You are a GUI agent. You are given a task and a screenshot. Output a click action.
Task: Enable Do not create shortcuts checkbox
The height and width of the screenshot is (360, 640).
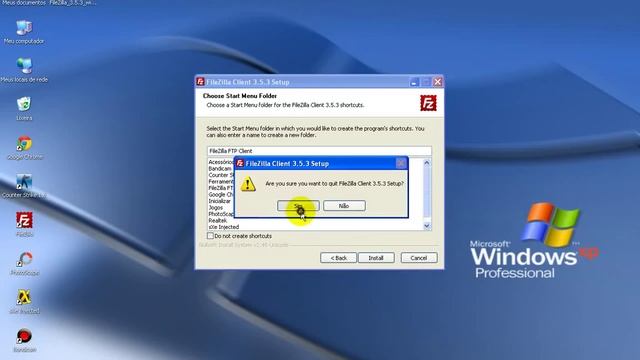210,236
